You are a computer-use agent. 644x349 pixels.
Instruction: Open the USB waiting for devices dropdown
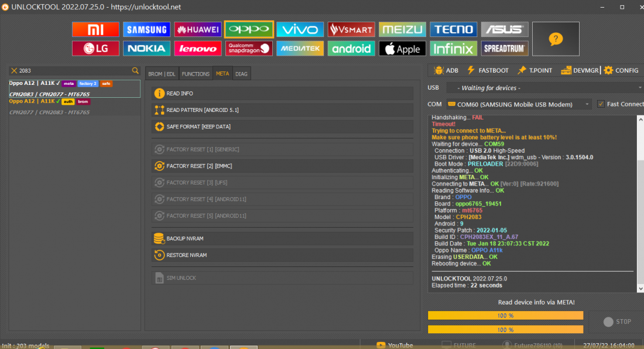(x=544, y=88)
